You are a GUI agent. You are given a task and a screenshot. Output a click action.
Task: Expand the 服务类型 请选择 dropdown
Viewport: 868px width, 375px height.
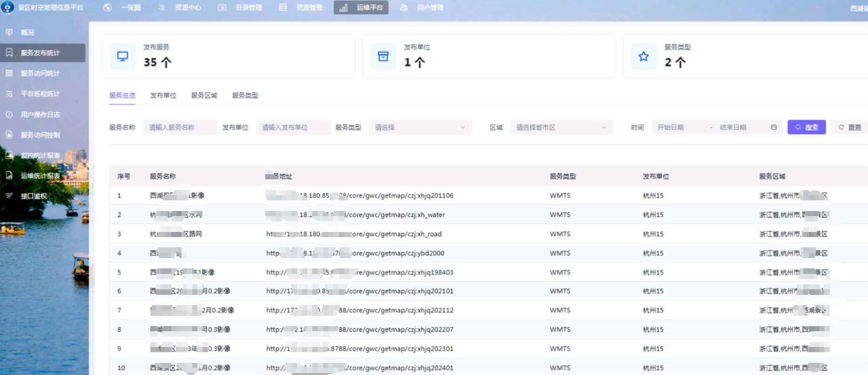pos(420,127)
